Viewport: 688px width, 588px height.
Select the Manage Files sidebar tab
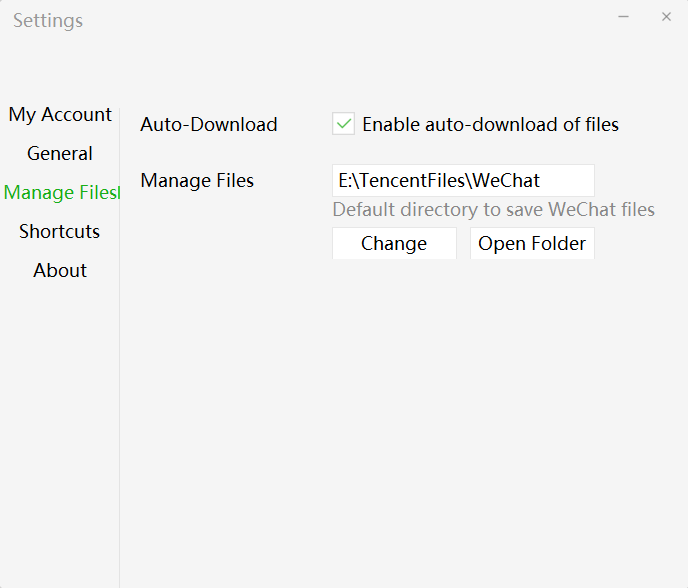point(60,193)
